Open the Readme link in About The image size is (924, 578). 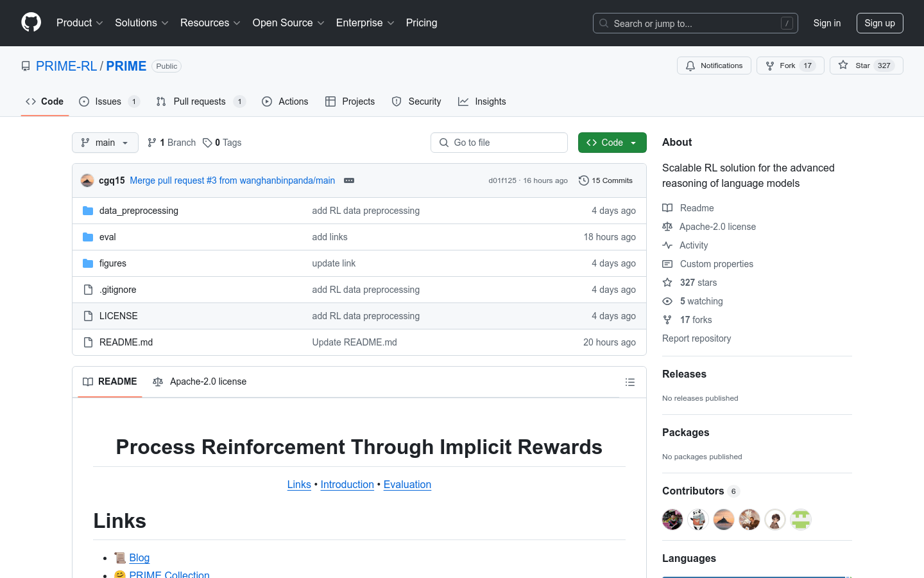pos(688,208)
